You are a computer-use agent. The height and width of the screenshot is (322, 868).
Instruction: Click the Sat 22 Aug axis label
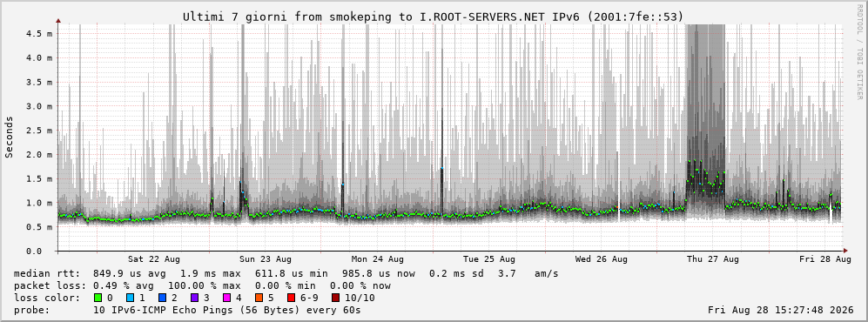pos(154,259)
